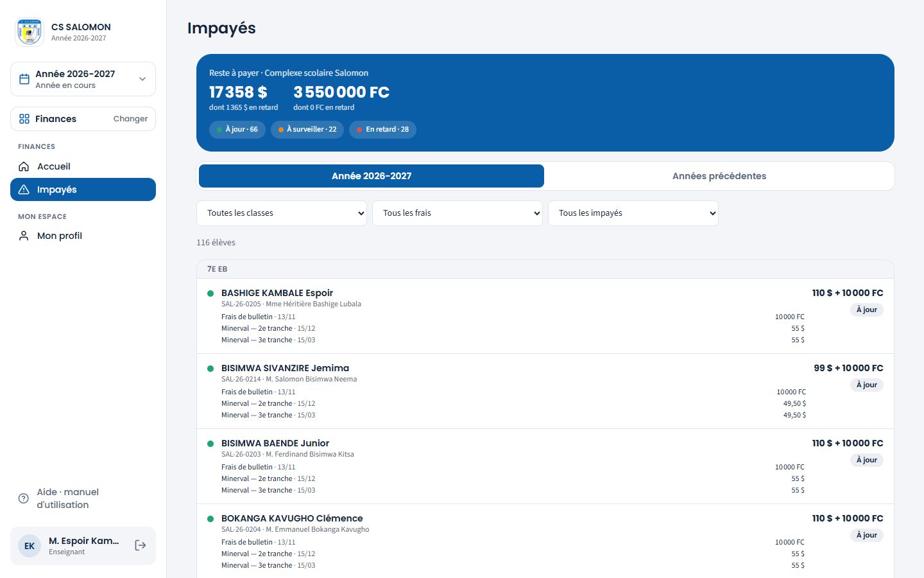Click the 3 550 000 FC remaining total
Viewport: 924px width, 578px height.
pyautogui.click(x=341, y=92)
